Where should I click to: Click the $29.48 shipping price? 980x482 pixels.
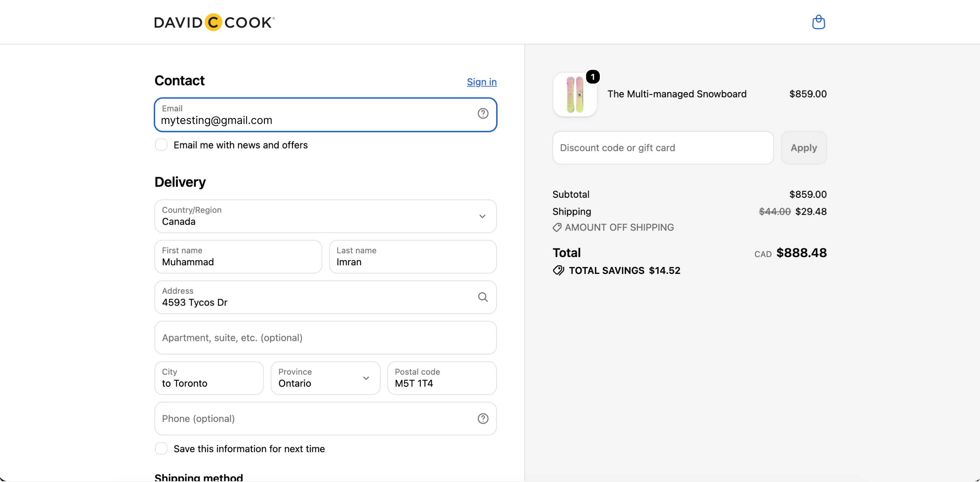(x=811, y=212)
